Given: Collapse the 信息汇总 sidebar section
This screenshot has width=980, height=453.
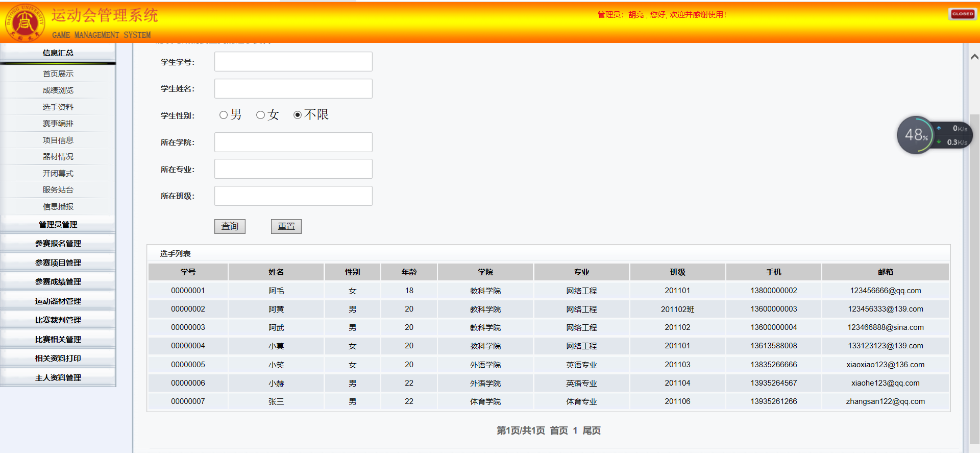Looking at the screenshot, I should tap(58, 53).
